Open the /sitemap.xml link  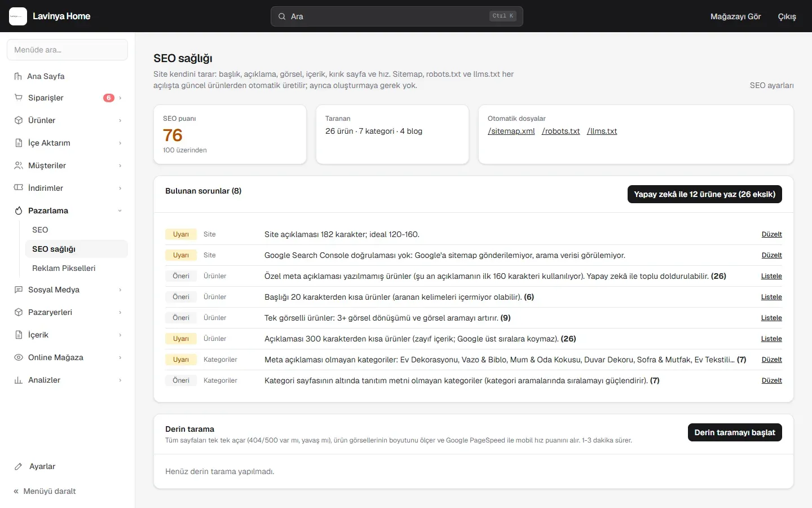[511, 131]
